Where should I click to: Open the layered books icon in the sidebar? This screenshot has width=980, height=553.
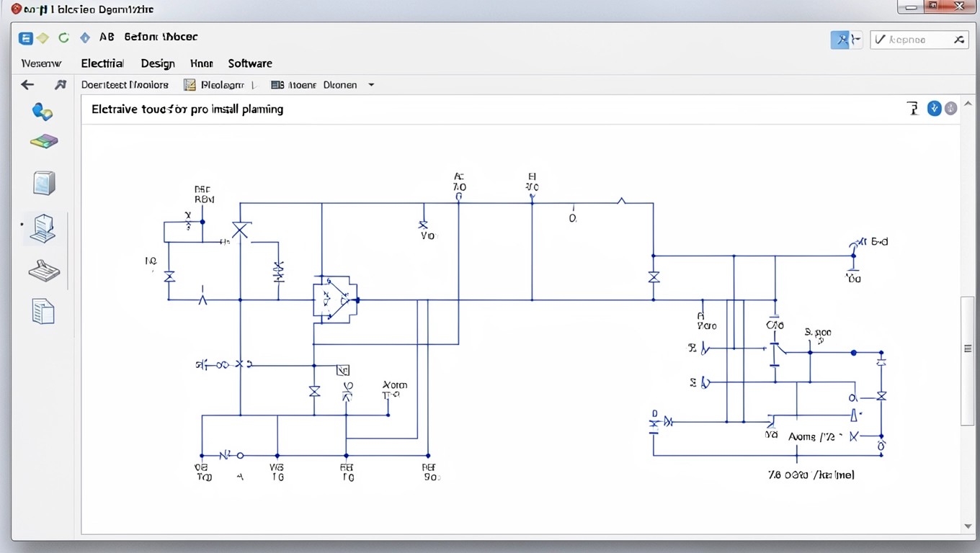43,141
